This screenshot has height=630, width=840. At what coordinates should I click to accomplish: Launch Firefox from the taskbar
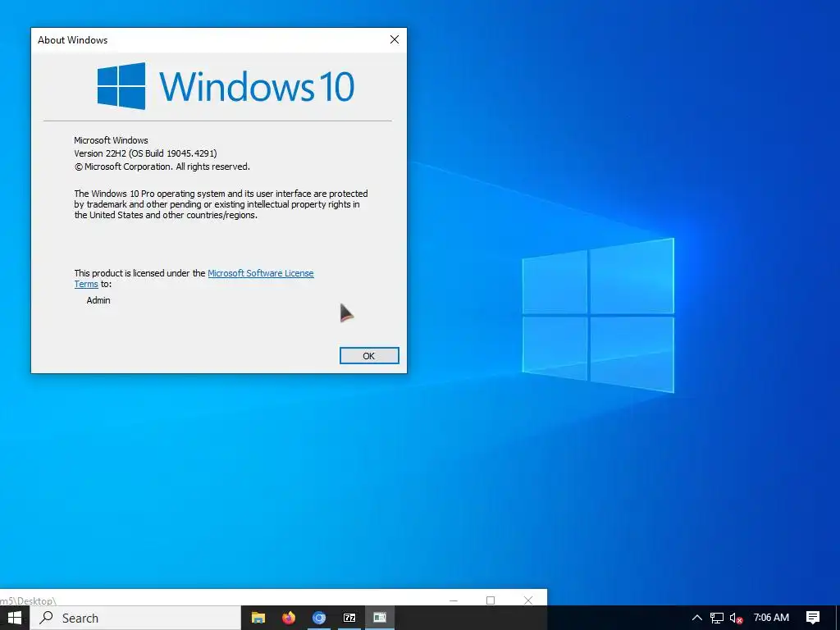(x=289, y=618)
